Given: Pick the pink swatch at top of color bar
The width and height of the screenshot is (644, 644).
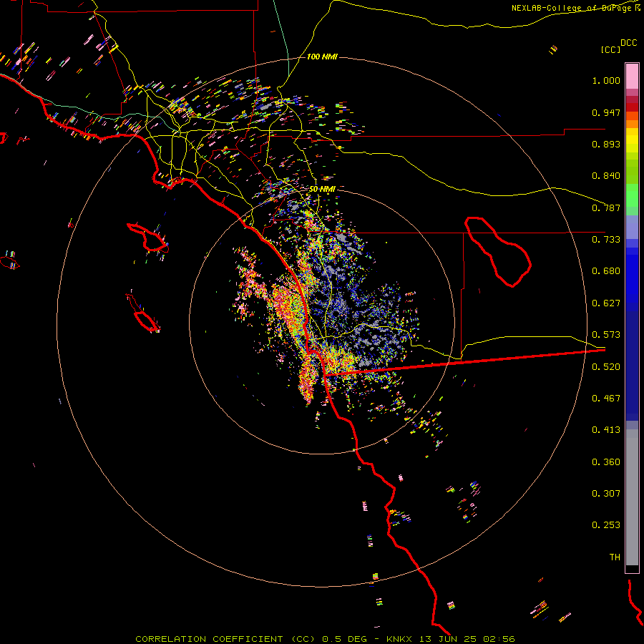Looking at the screenshot, I should click(632, 76).
